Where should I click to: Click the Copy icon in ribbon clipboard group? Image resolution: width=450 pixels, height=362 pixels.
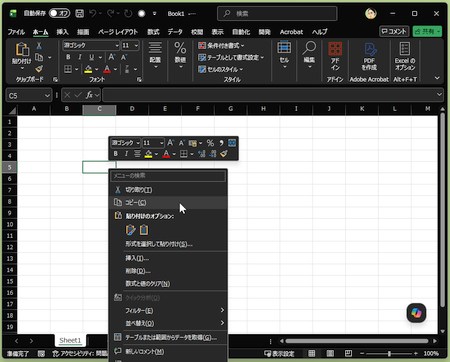39,57
